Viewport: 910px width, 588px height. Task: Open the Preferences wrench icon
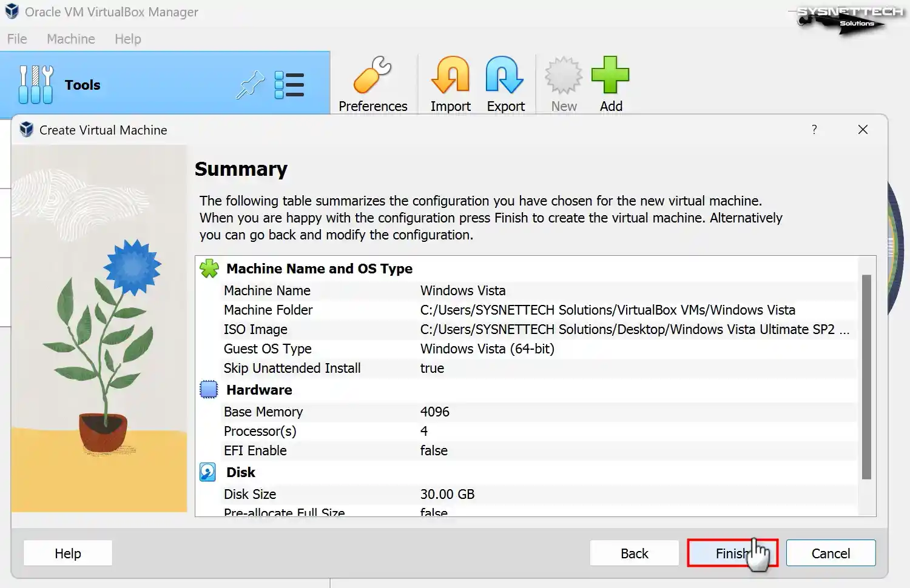tap(372, 75)
